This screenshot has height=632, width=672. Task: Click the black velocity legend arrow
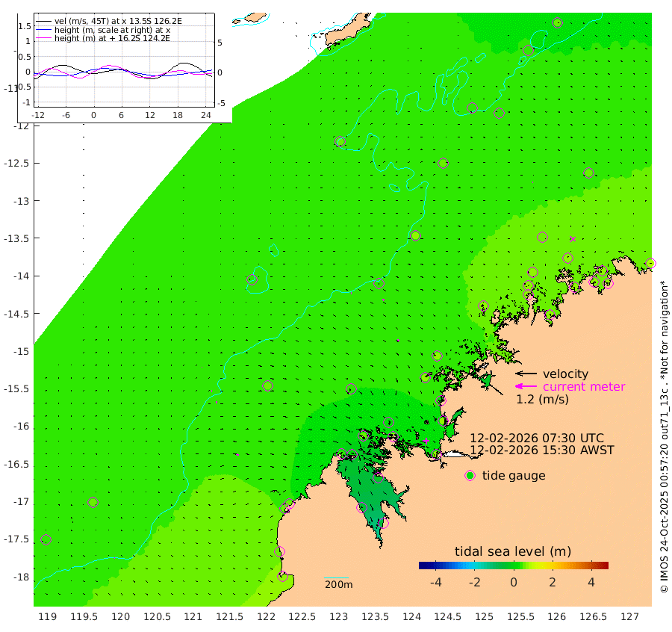(526, 374)
